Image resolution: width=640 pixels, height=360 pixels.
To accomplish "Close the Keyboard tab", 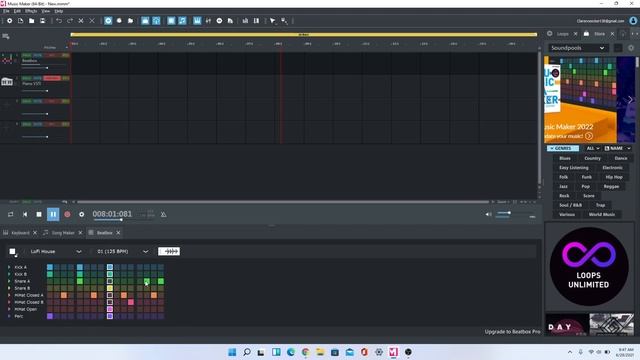I will click(x=35, y=233).
